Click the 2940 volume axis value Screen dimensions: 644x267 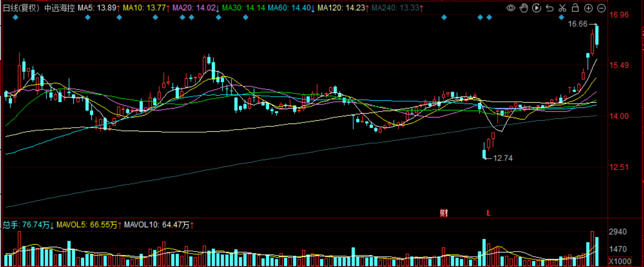coord(618,232)
